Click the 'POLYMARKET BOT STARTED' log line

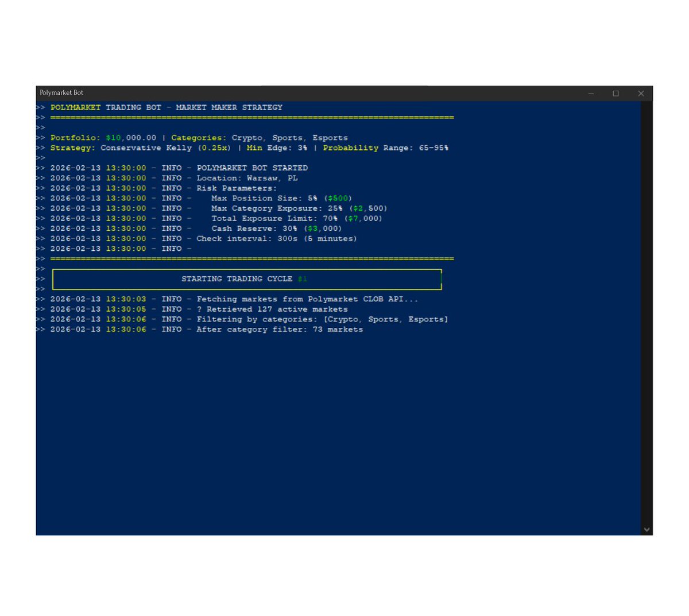pyautogui.click(x=252, y=168)
